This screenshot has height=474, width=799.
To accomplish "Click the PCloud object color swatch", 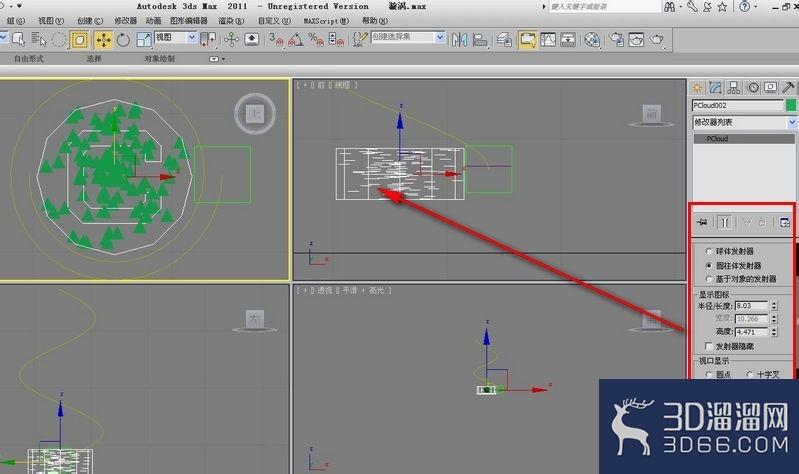I will coord(791,106).
